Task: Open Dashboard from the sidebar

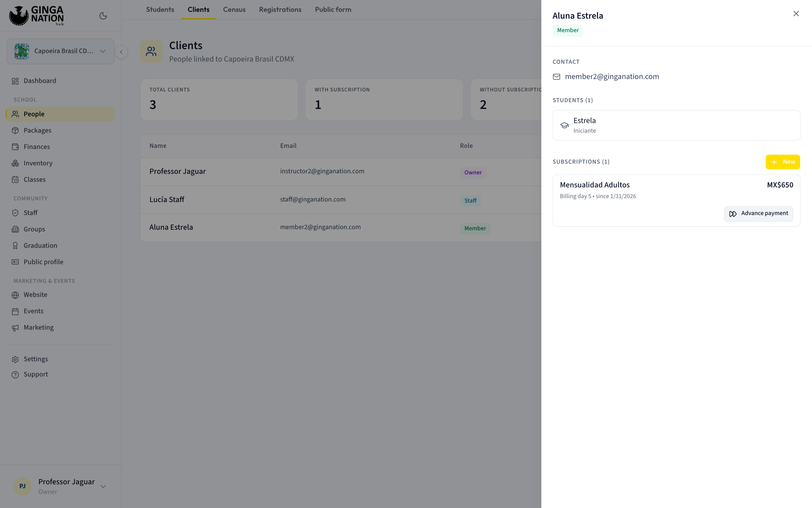Action: click(60, 81)
